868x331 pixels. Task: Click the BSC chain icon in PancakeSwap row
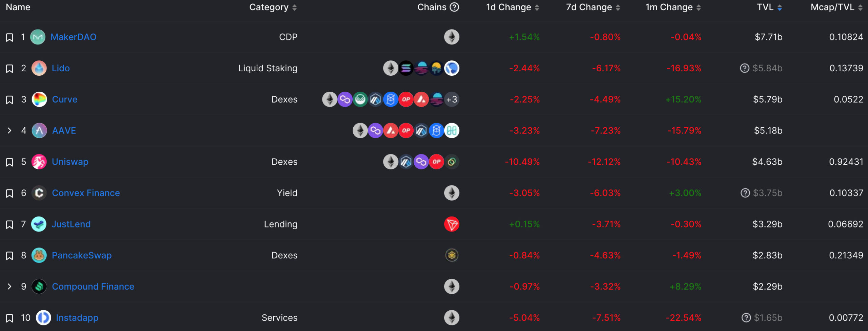[x=452, y=255]
